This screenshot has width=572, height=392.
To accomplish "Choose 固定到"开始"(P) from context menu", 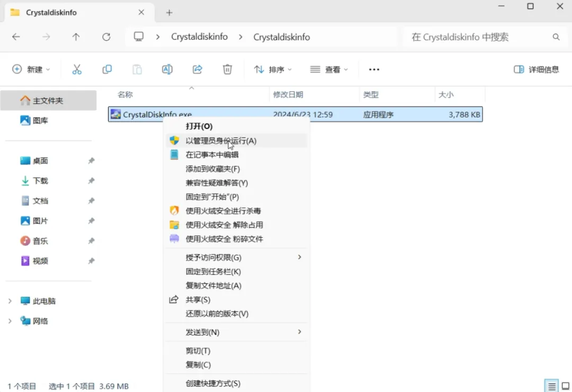I will pyautogui.click(x=236, y=197).
